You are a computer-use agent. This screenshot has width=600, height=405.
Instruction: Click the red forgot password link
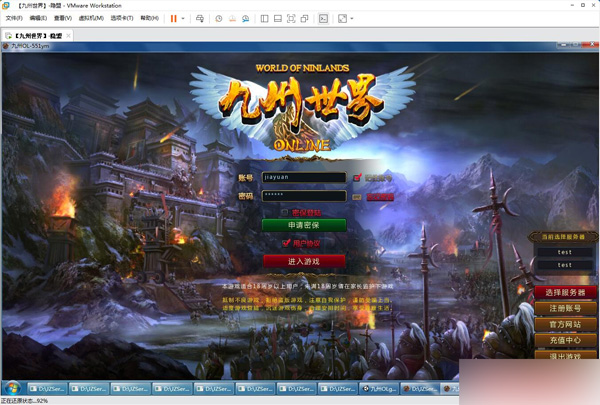380,197
